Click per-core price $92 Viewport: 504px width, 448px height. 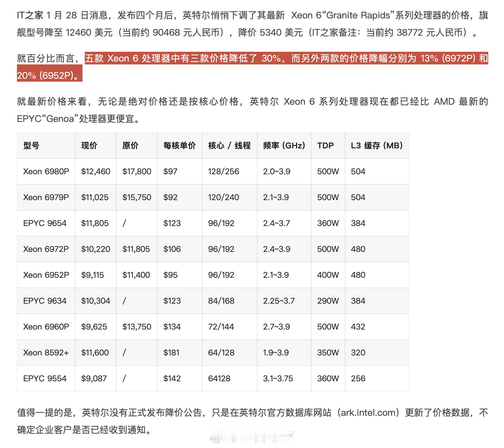coord(170,197)
